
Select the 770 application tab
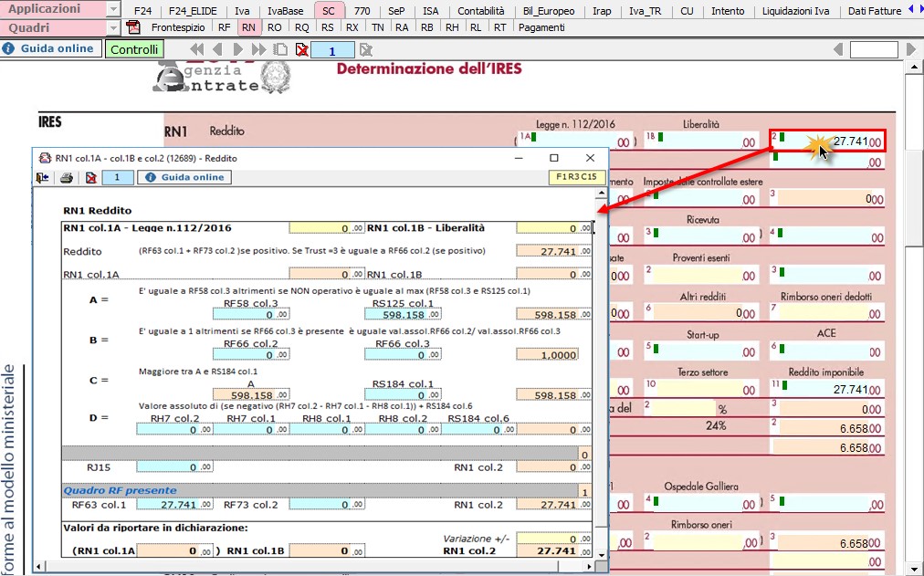[362, 11]
